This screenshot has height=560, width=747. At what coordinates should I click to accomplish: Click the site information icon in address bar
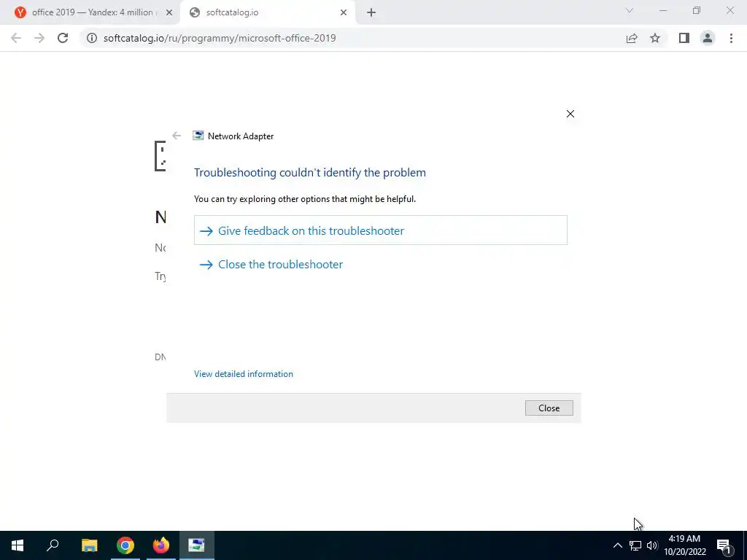coord(91,38)
